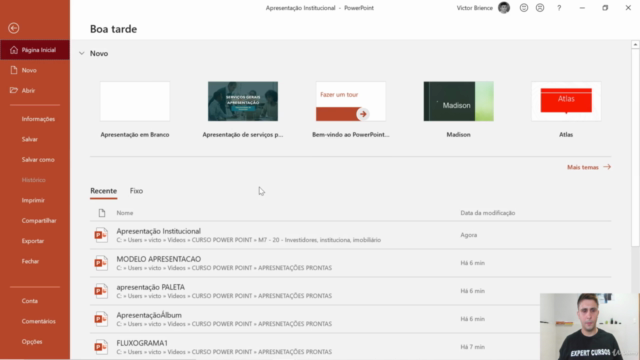The image size is (640, 360).
Task: Click the Data da modificação column header
Action: (x=488, y=213)
